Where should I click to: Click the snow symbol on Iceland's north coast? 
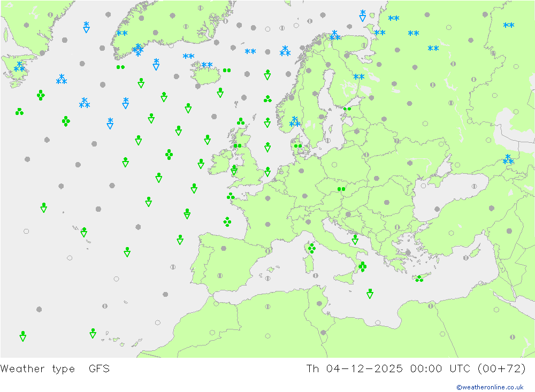207,65
